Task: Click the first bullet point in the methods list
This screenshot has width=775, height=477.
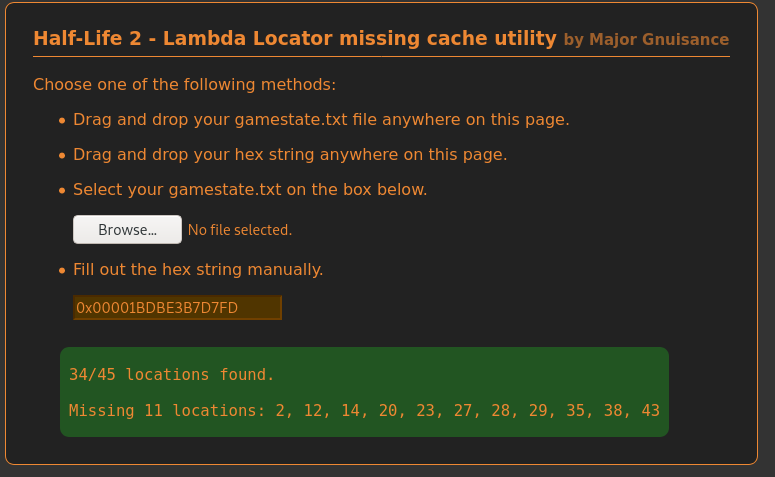Action: (62, 122)
